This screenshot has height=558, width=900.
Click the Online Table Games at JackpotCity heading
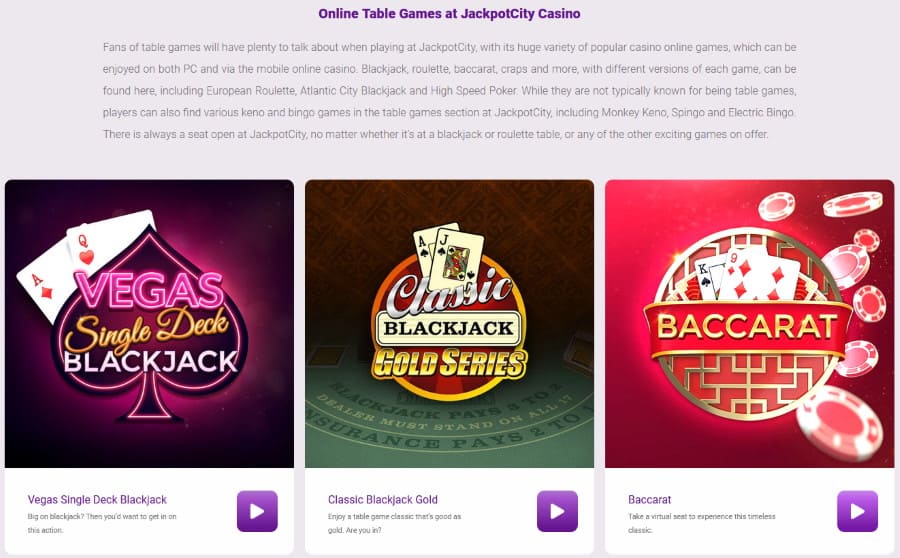(x=449, y=13)
